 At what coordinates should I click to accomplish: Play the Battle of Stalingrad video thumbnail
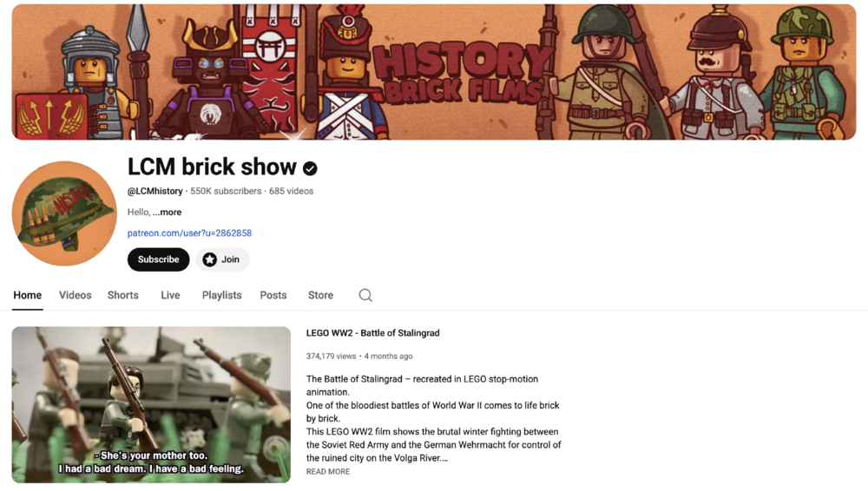(x=151, y=404)
